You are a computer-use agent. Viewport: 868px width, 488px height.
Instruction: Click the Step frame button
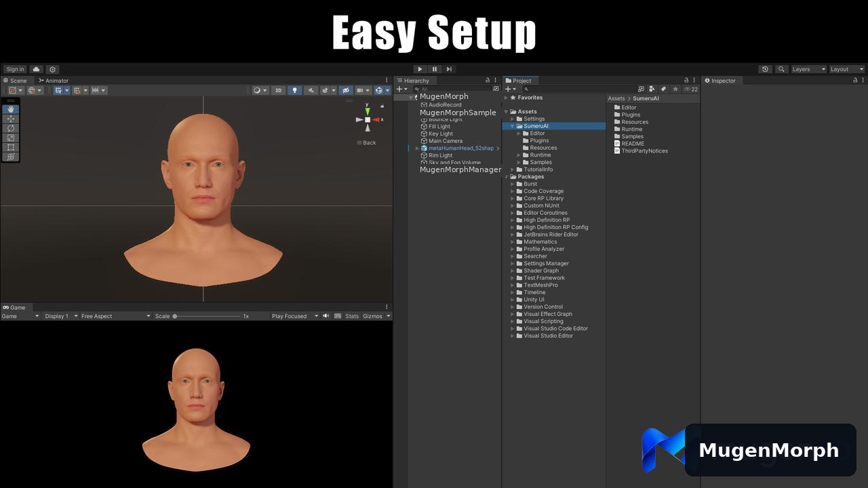coord(449,69)
